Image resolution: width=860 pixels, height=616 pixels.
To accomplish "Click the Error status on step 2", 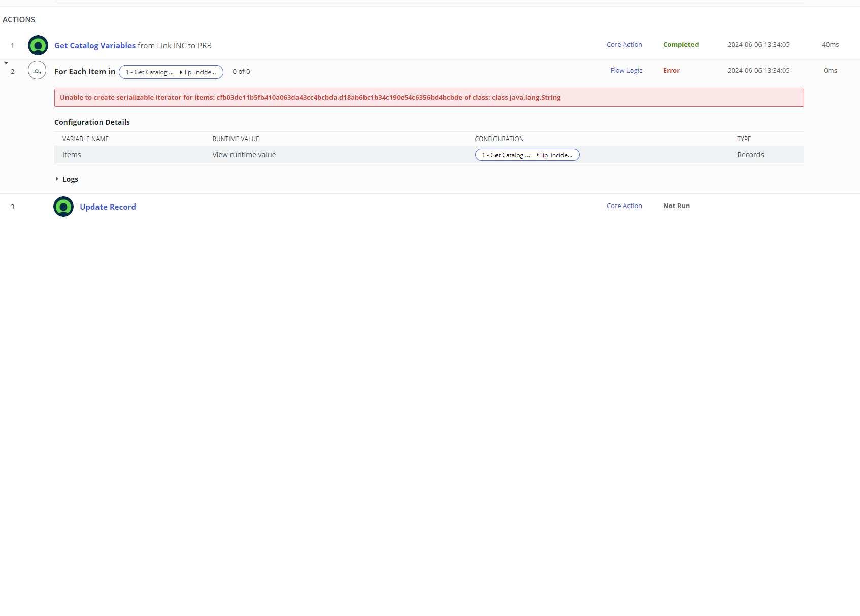I will click(671, 70).
